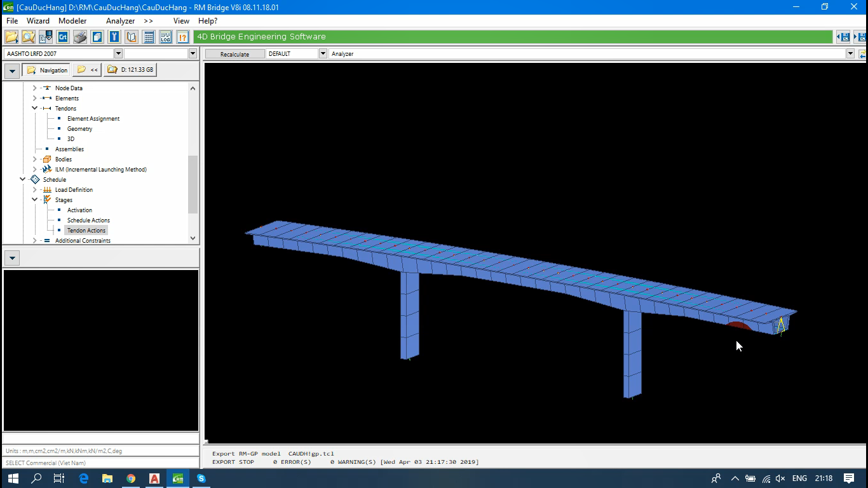Open the wrench settings toolbar icon

(114, 37)
